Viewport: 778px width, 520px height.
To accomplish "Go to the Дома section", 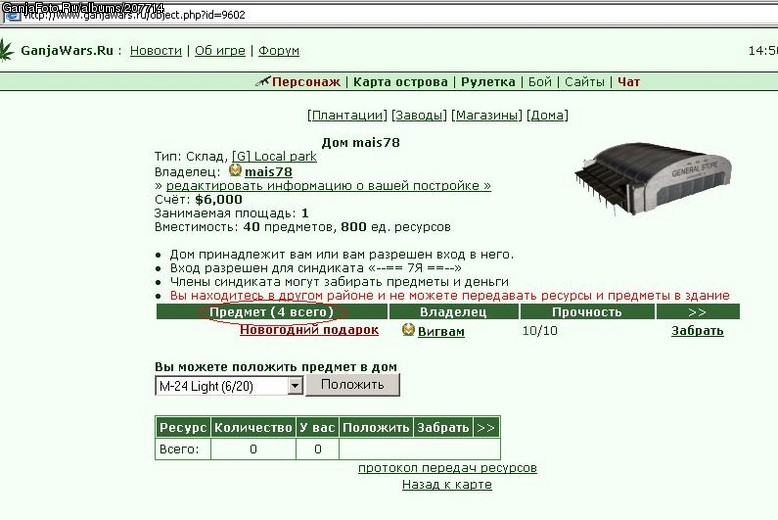I will click(x=547, y=115).
